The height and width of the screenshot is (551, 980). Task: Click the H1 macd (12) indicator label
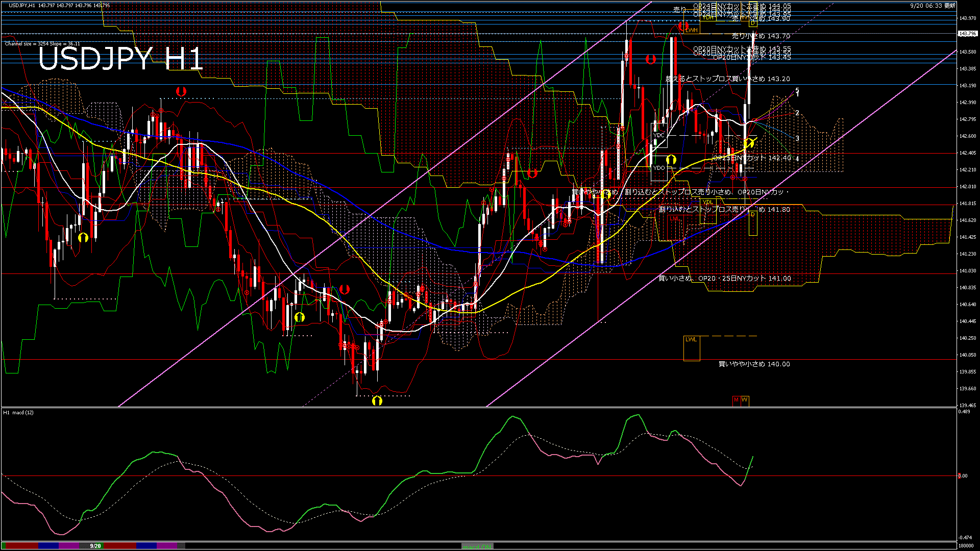point(18,412)
